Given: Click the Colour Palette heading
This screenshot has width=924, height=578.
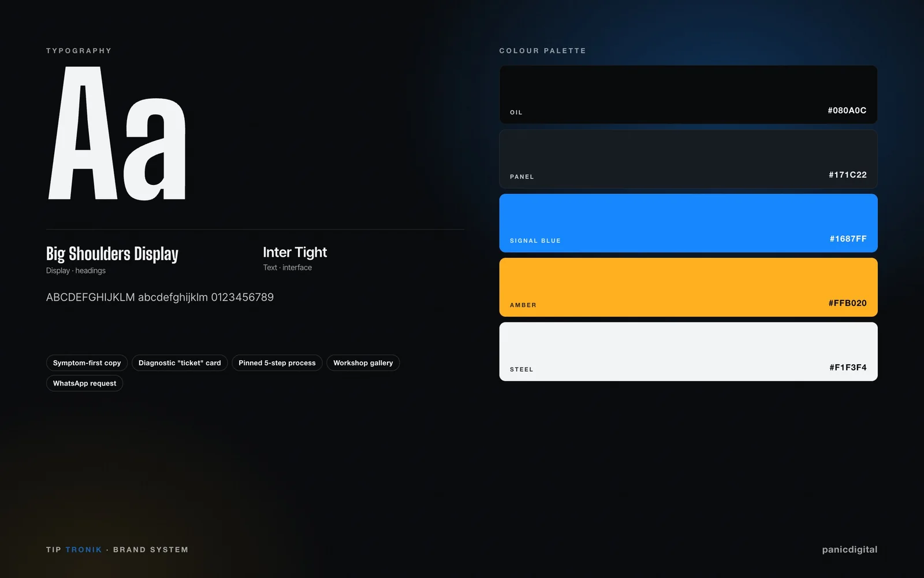Looking at the screenshot, I should click(543, 51).
